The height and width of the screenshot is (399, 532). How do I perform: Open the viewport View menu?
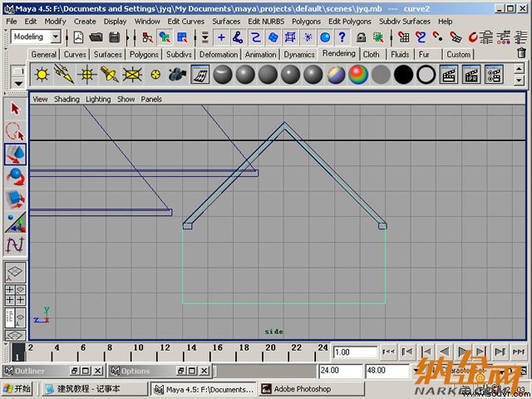40,100
